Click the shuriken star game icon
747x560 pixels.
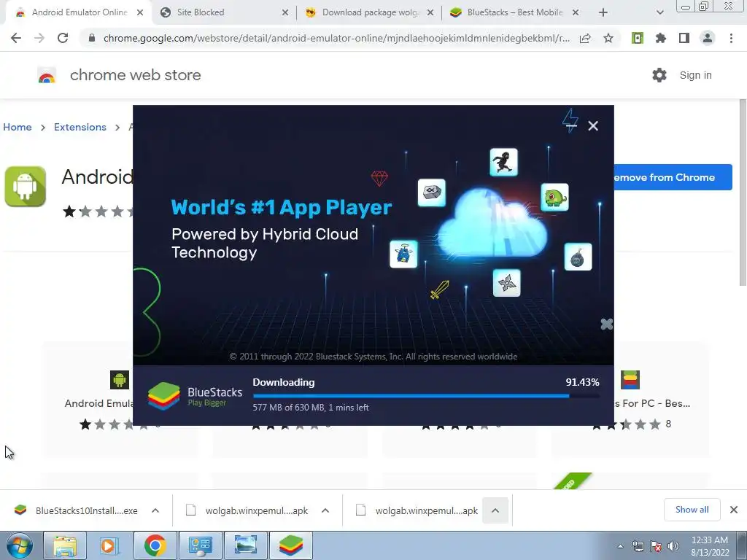tap(506, 283)
